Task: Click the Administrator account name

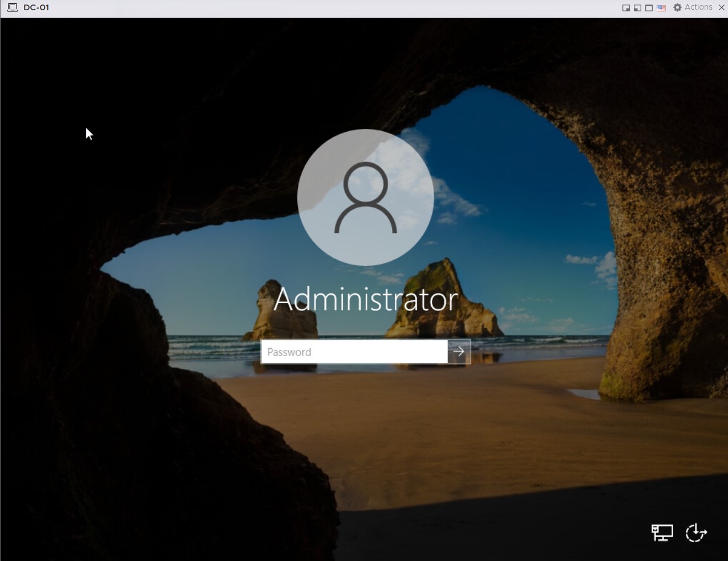Action: click(365, 300)
